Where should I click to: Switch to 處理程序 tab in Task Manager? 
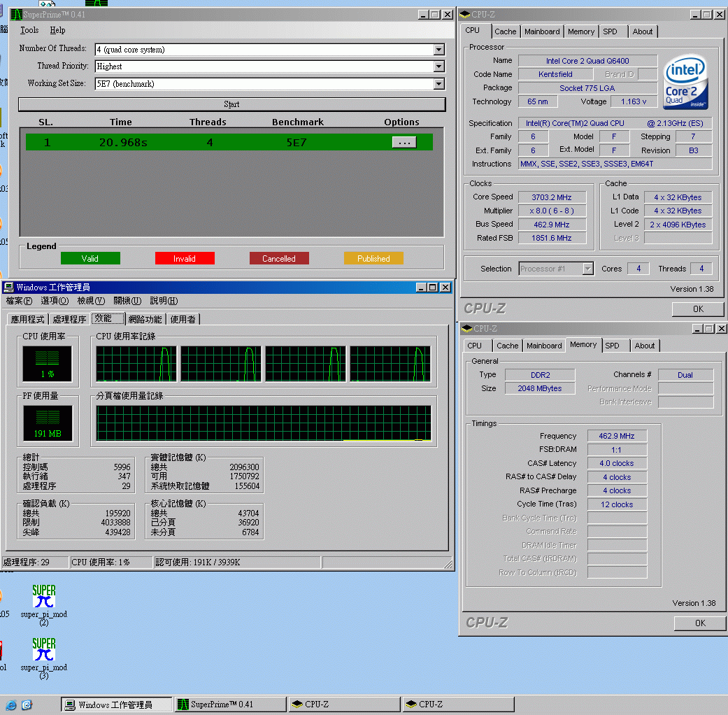point(70,319)
